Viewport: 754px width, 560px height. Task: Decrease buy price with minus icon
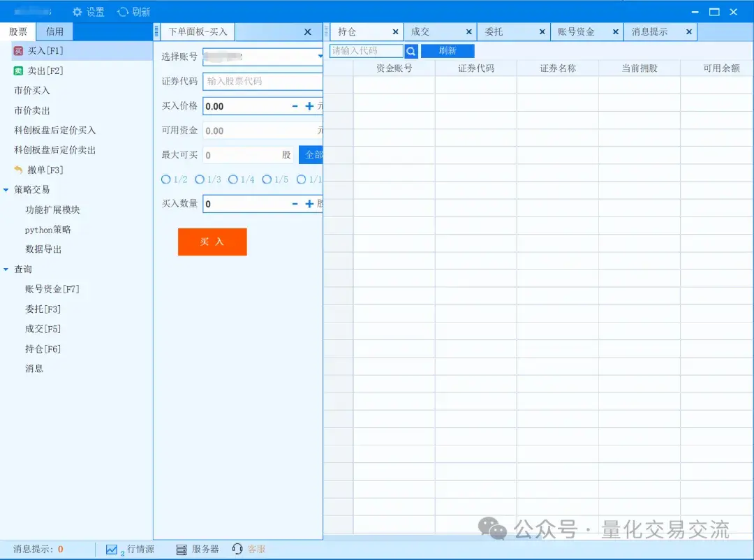tap(295, 106)
